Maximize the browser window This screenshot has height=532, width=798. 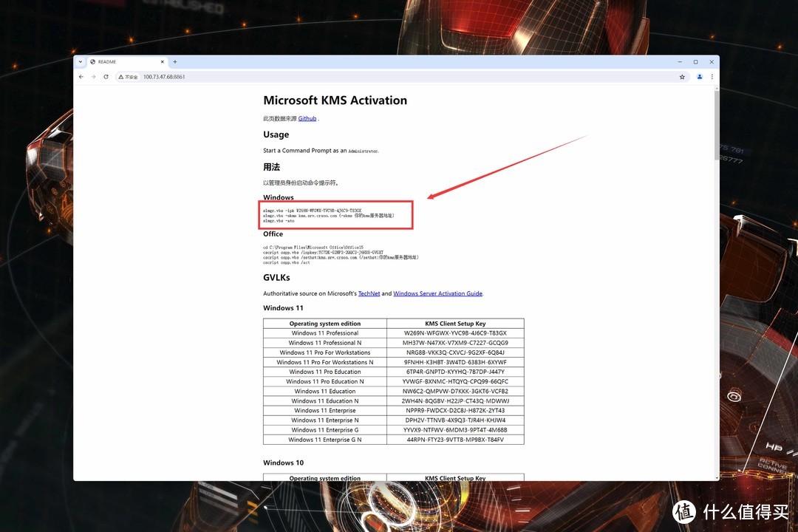[x=695, y=62]
